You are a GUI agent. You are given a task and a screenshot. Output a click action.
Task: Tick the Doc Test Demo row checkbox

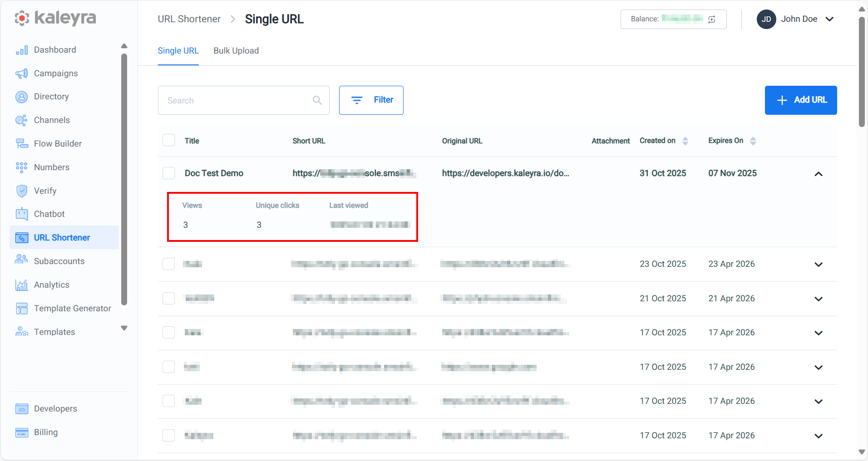point(169,173)
